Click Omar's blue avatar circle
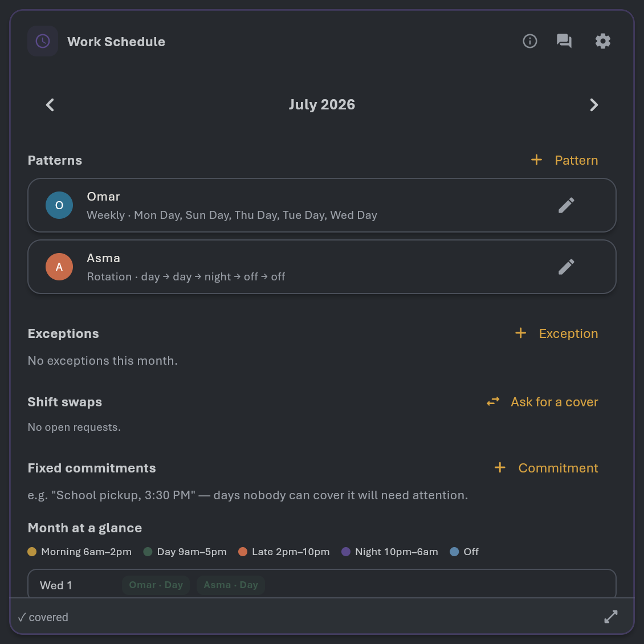Screen dimensions: 644x644 [59, 205]
